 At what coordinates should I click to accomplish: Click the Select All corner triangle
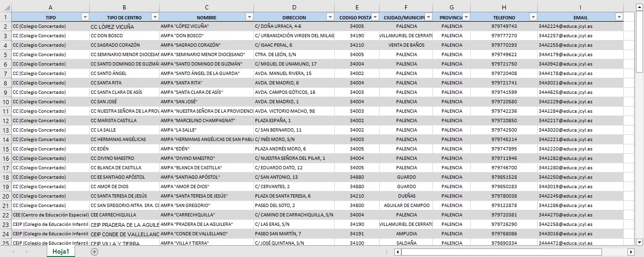[x=6, y=7]
